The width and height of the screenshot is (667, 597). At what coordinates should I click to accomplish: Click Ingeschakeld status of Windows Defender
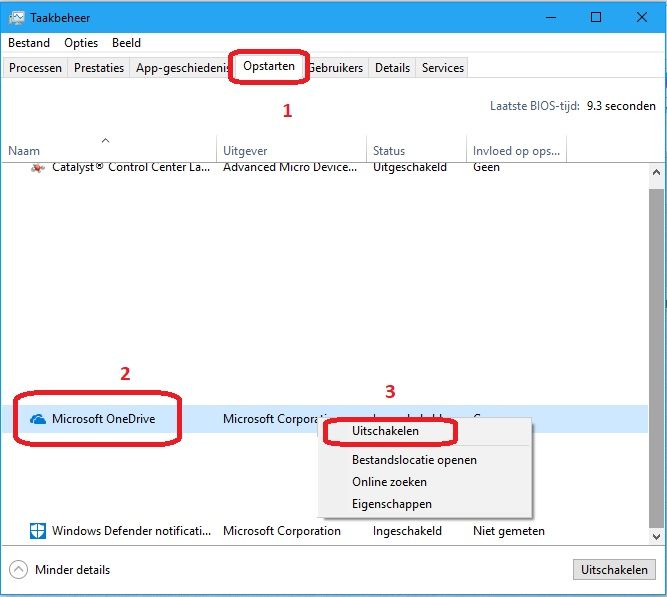[407, 531]
